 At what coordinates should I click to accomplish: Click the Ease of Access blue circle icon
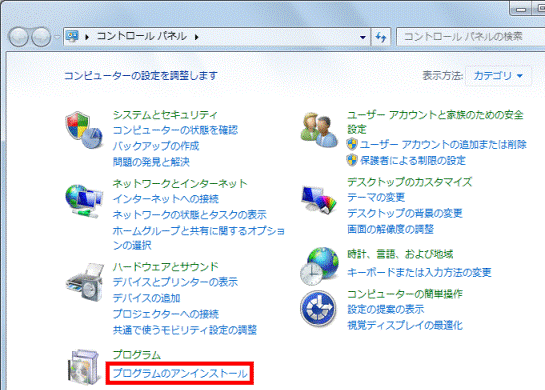click(318, 308)
